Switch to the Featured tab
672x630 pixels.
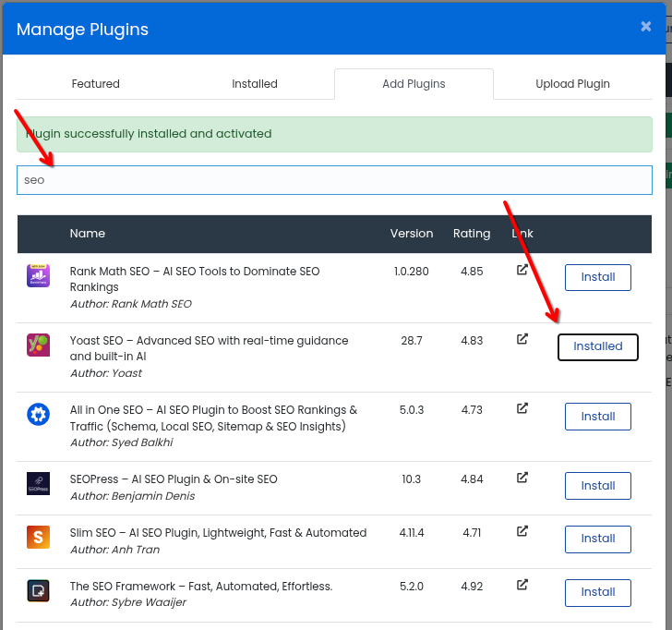96,84
